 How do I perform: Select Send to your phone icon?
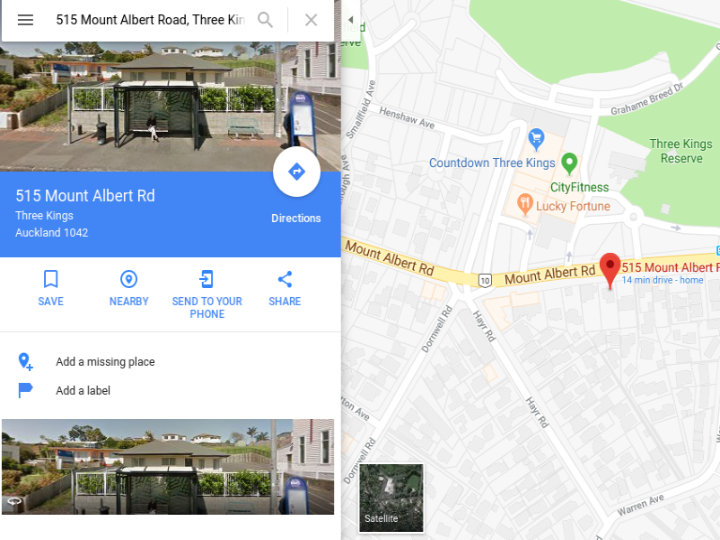(207, 279)
